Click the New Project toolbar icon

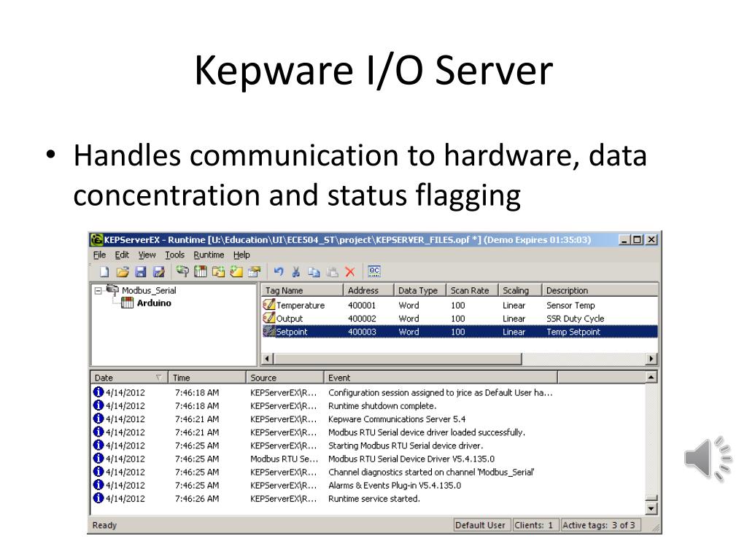104,272
